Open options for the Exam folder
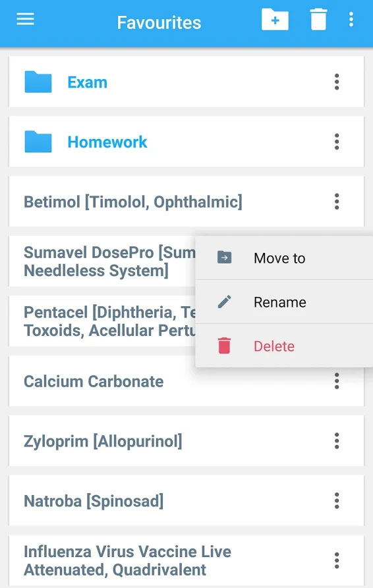 coord(337,82)
